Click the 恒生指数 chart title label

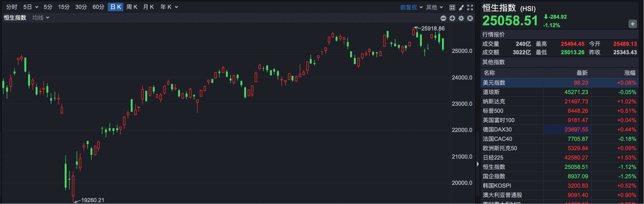click(15, 18)
